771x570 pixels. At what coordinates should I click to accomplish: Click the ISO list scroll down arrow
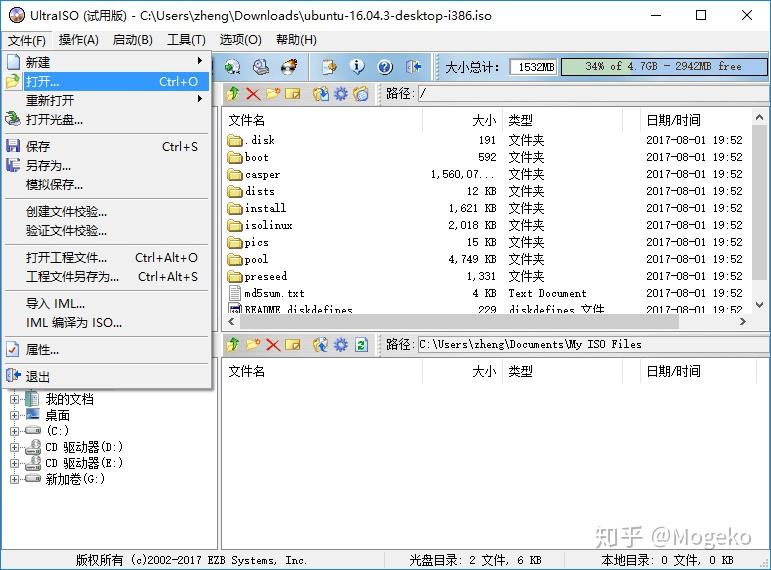[759, 305]
